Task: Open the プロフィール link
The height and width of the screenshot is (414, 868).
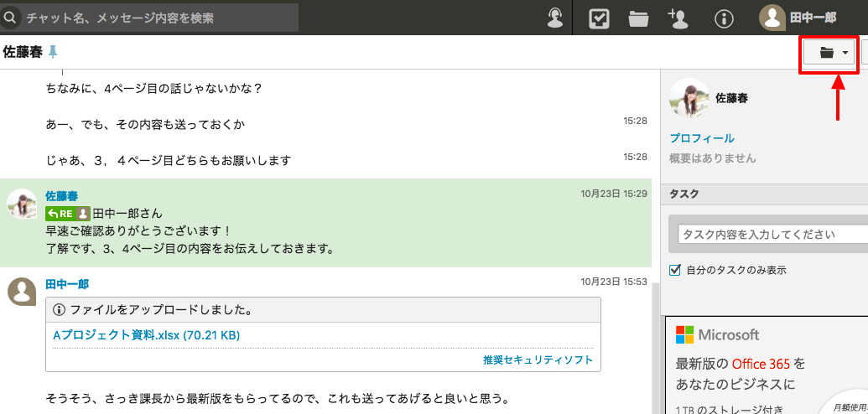Action: click(702, 138)
